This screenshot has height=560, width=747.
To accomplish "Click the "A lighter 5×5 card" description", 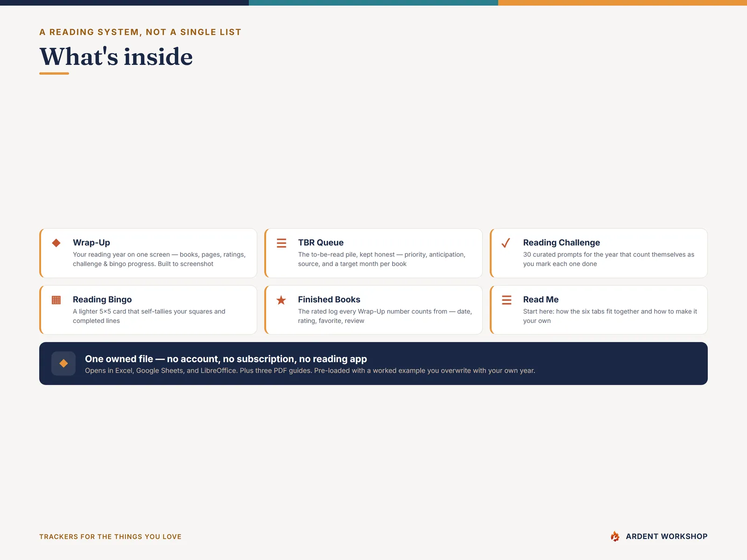I will (149, 316).
